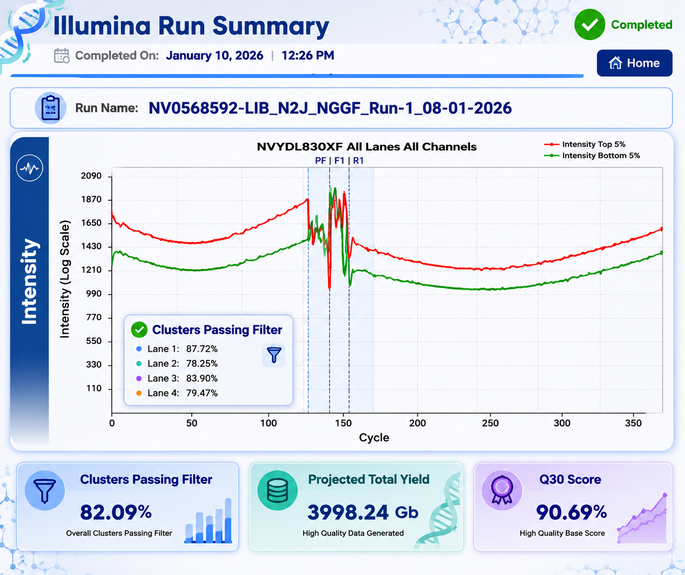Click the date January 10, 2026
685x575 pixels.
214,56
